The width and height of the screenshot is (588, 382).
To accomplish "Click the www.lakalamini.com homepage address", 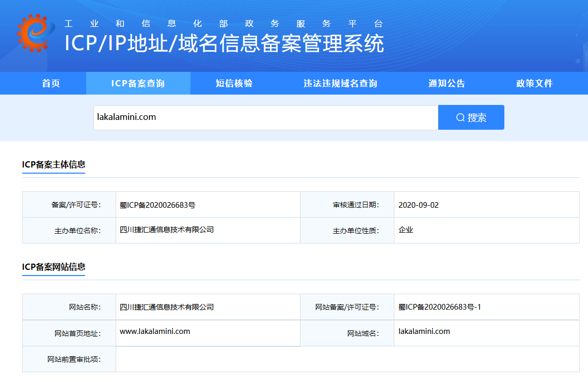I will click(155, 331).
